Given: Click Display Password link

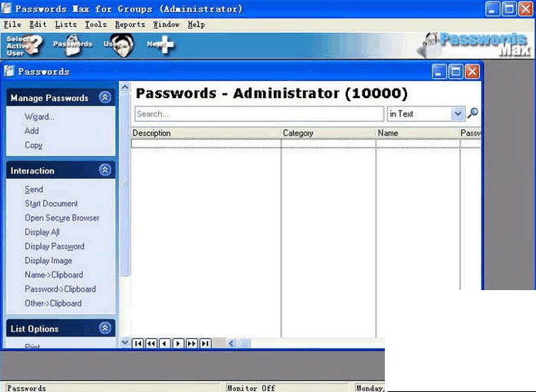Looking at the screenshot, I should tap(54, 246).
